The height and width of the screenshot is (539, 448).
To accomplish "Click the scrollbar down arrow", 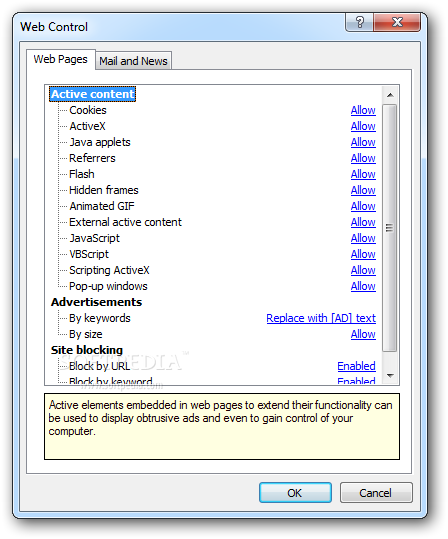I will click(390, 376).
